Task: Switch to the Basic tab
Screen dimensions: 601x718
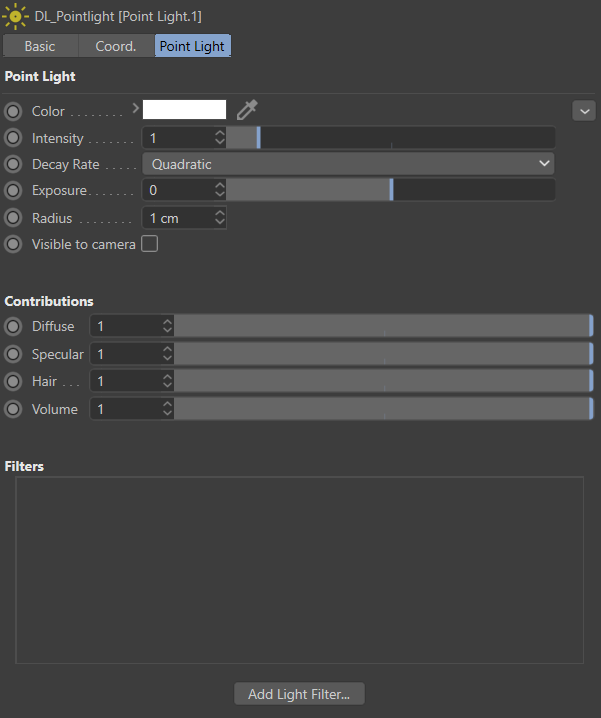Action: (x=40, y=46)
